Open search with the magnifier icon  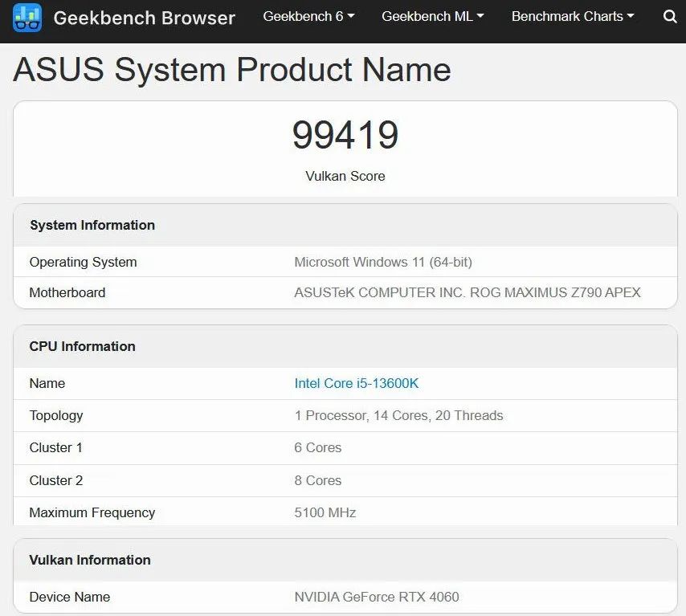(670, 16)
